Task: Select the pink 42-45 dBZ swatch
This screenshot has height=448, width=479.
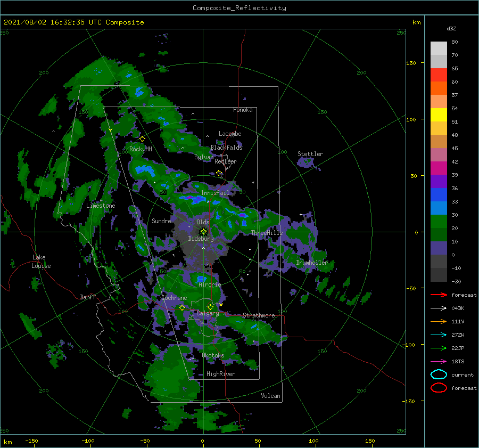Action: click(439, 155)
